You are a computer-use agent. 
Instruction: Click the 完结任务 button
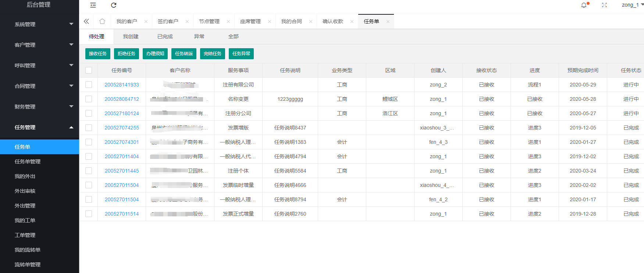click(213, 54)
